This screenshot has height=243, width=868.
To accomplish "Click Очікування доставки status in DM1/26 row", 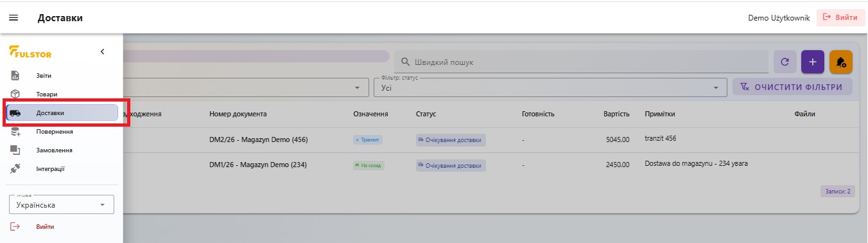I will 451,165.
